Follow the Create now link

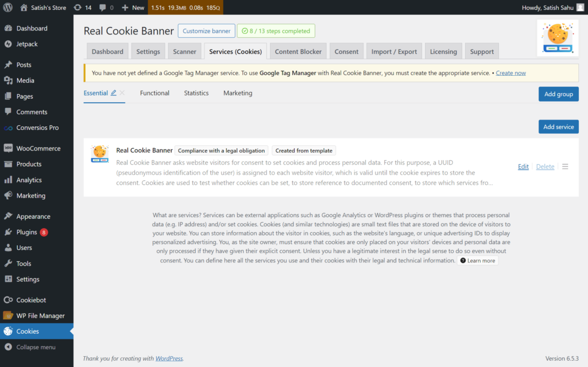coord(510,73)
